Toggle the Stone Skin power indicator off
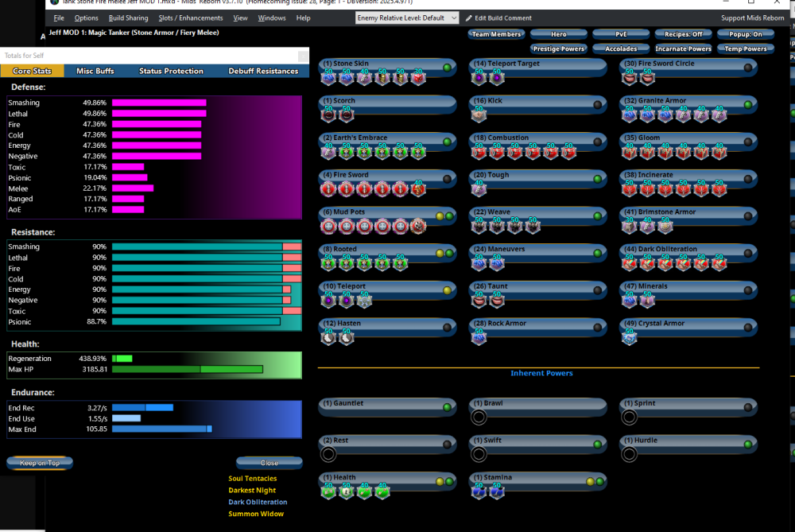This screenshot has height=532, width=795. pos(448,68)
